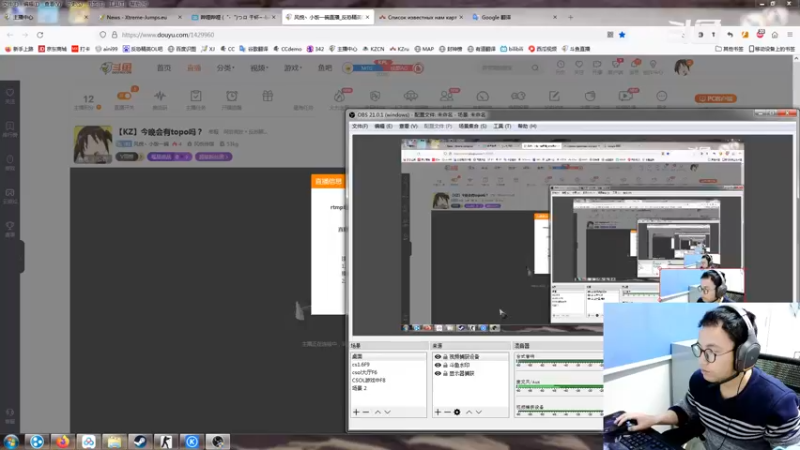This screenshot has width=800, height=450.
Task: Open OBS 帮助(H) menu
Action: pyautogui.click(x=527, y=126)
